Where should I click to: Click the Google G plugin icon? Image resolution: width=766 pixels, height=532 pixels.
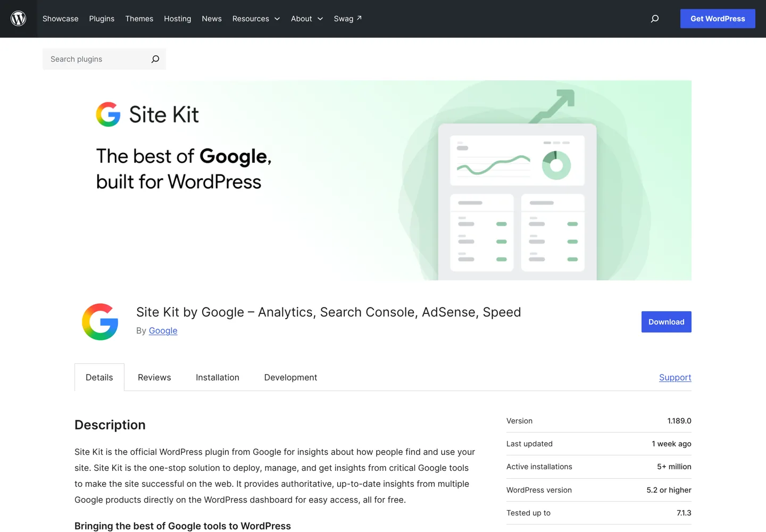point(100,322)
